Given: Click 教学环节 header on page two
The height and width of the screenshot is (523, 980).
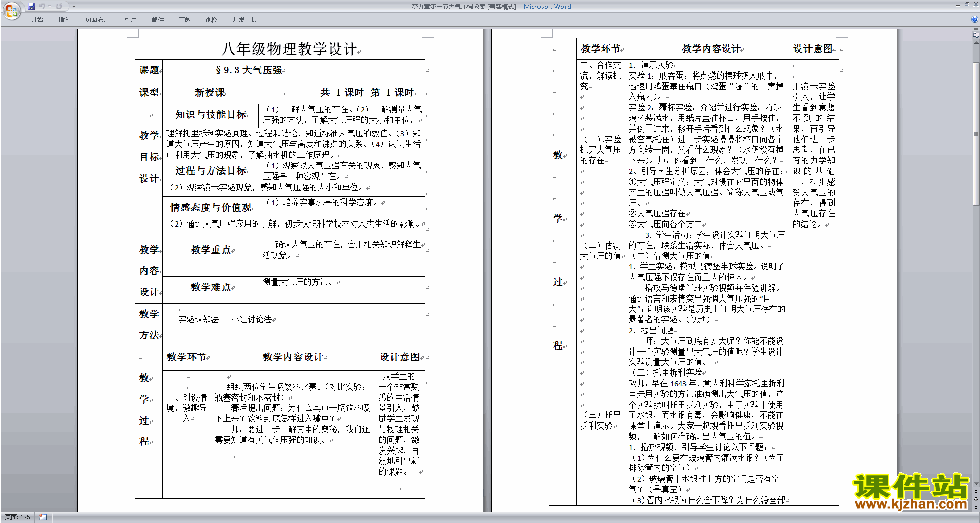Looking at the screenshot, I should tap(600, 49).
